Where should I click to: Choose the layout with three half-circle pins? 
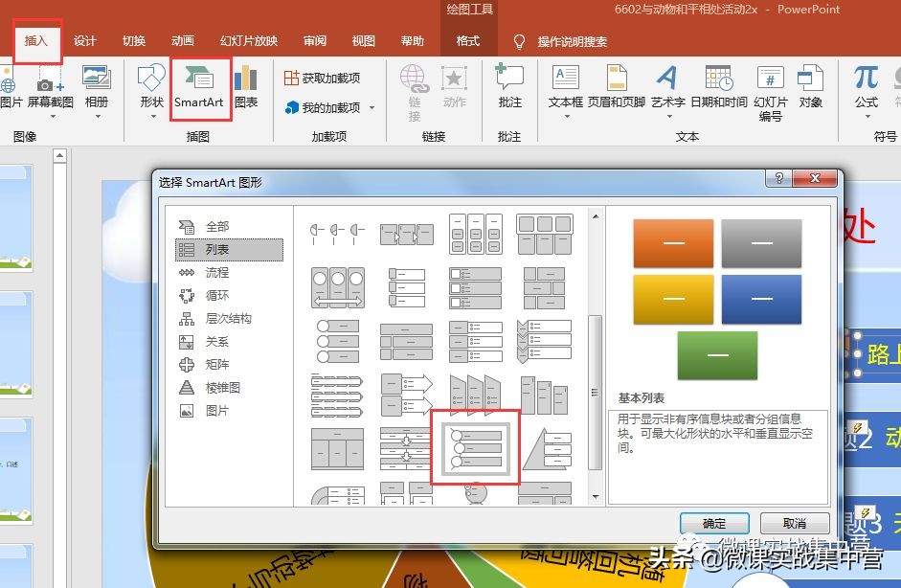338,234
